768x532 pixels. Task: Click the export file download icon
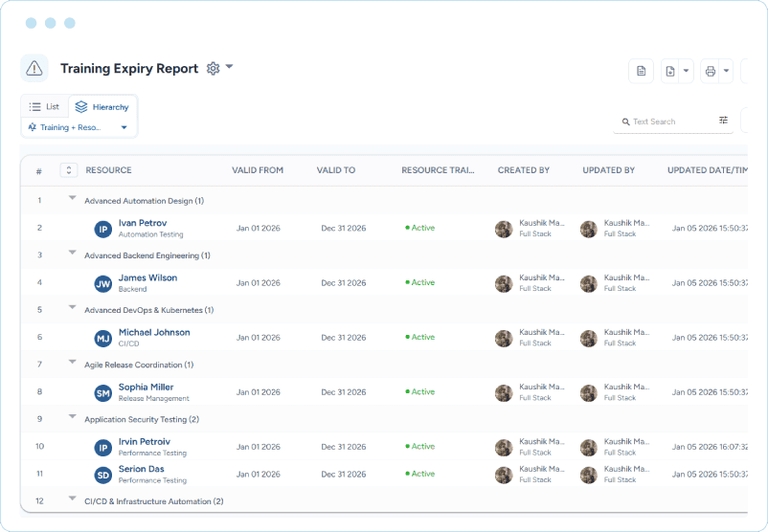click(670, 71)
